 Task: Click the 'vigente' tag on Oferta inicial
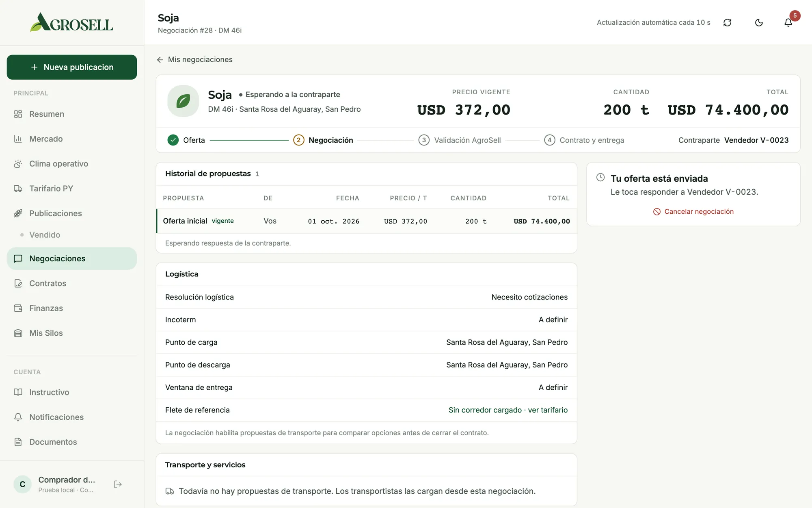coord(222,221)
